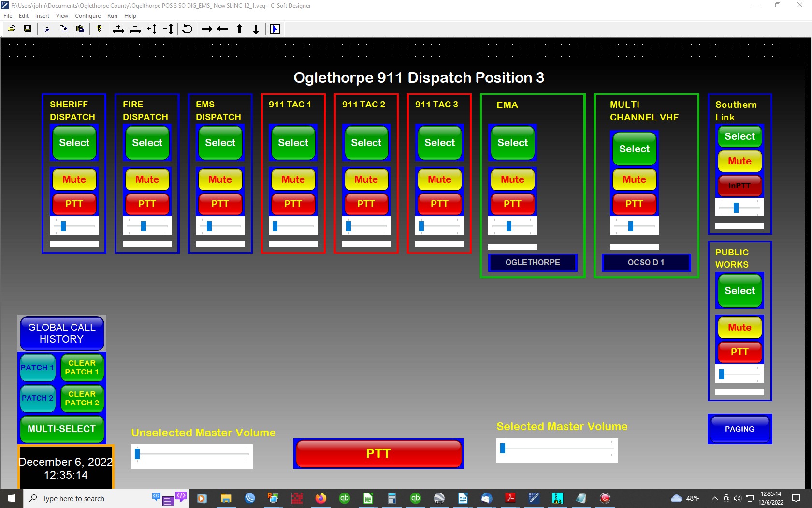Viewport: 812px width, 508px height.
Task: Click the Paste clipboard icon
Action: (80, 29)
